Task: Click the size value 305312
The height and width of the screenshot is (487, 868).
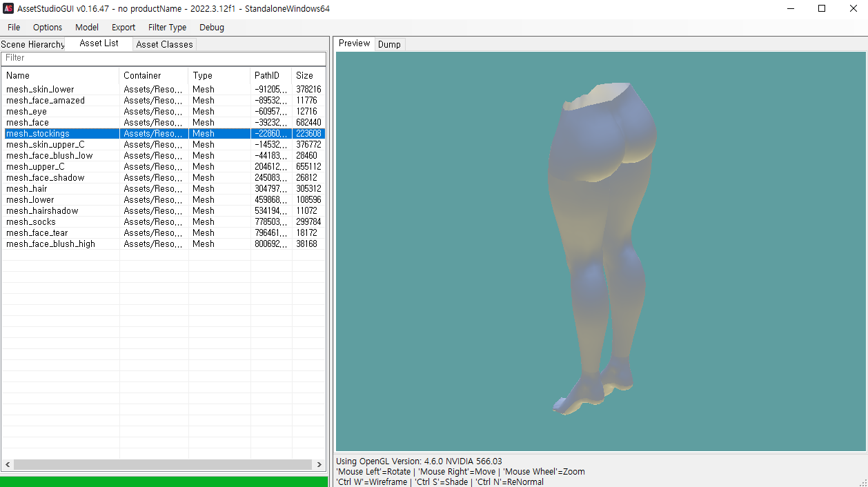Action: [x=308, y=189]
